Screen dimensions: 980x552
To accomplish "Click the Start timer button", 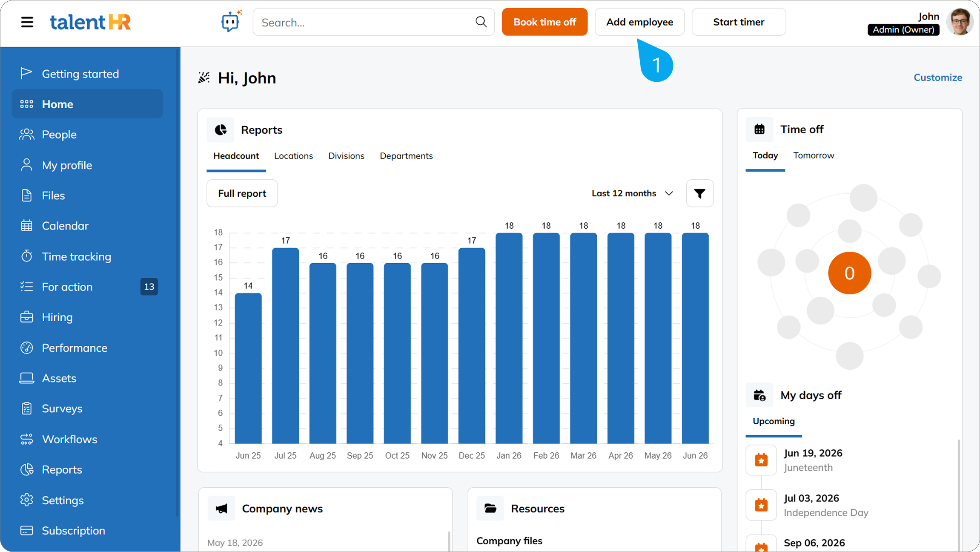I will [x=739, y=22].
